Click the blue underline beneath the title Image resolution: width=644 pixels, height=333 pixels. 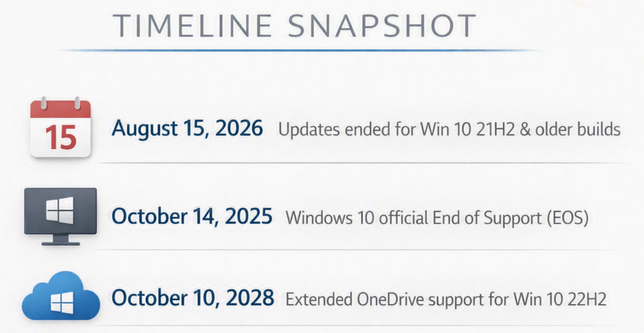tap(300, 50)
